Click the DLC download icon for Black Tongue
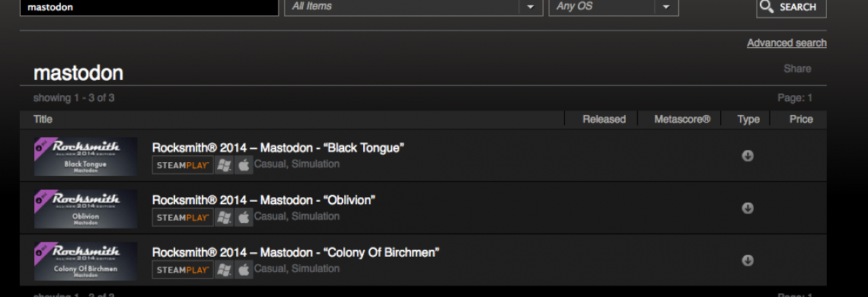This screenshot has height=297, width=868. click(748, 155)
